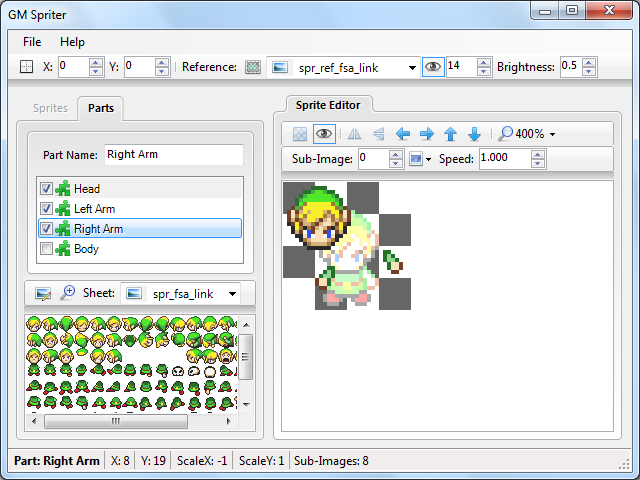Move part left with left arrow
Screen dimensions: 640x480
[403, 134]
